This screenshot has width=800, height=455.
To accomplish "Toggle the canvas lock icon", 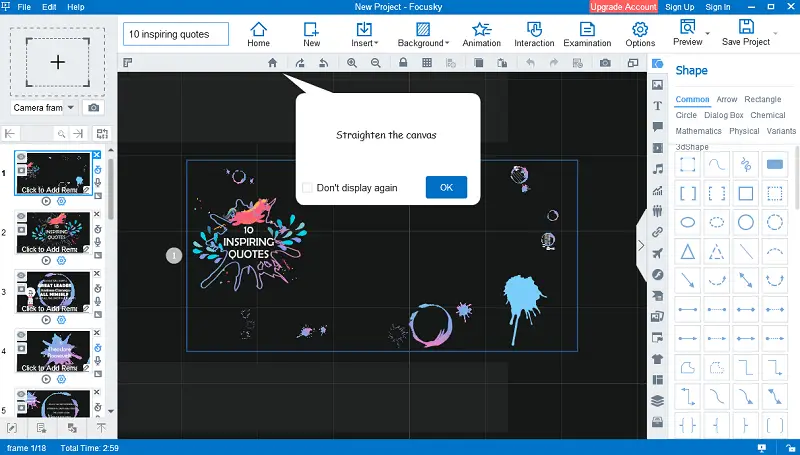I will click(403, 63).
